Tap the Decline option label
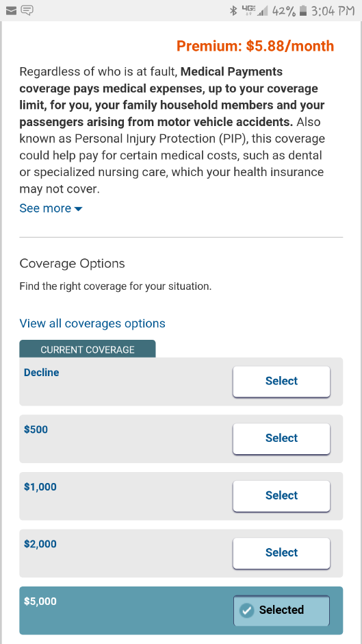 tap(42, 373)
